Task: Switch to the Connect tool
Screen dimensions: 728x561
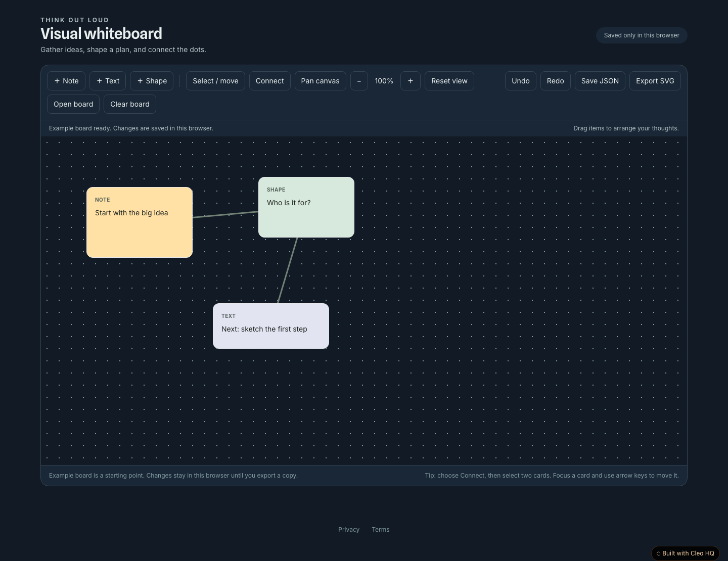Action: pyautogui.click(x=270, y=81)
